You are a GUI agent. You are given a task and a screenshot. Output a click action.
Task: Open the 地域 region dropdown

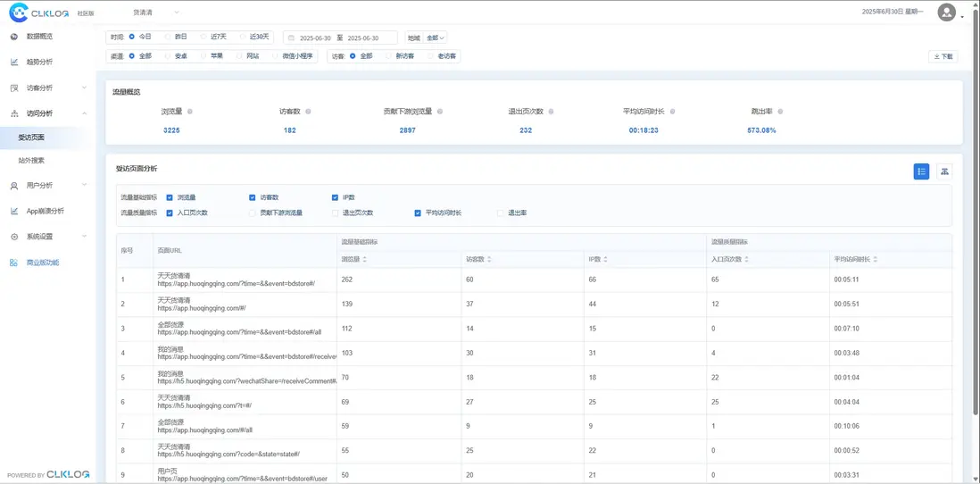pos(436,38)
